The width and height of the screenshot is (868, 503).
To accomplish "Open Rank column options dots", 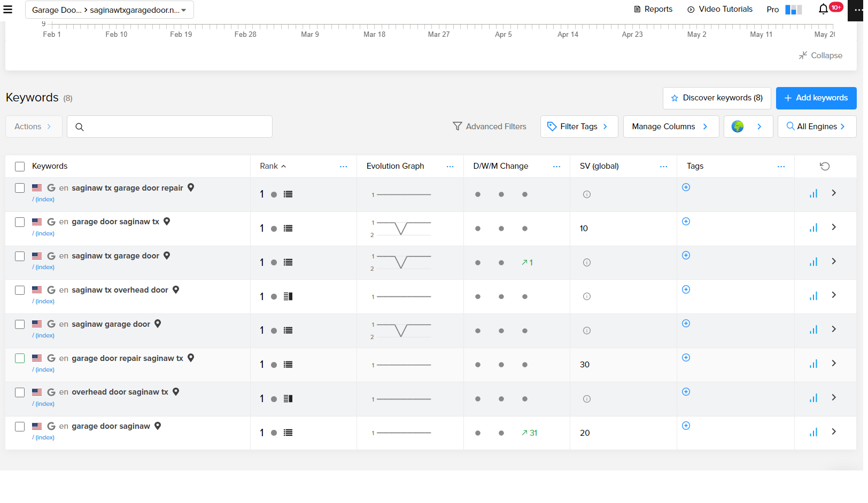I will point(343,167).
